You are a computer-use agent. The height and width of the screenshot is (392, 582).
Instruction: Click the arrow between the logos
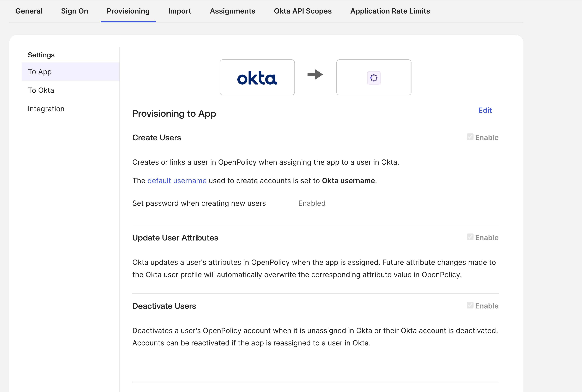(315, 74)
